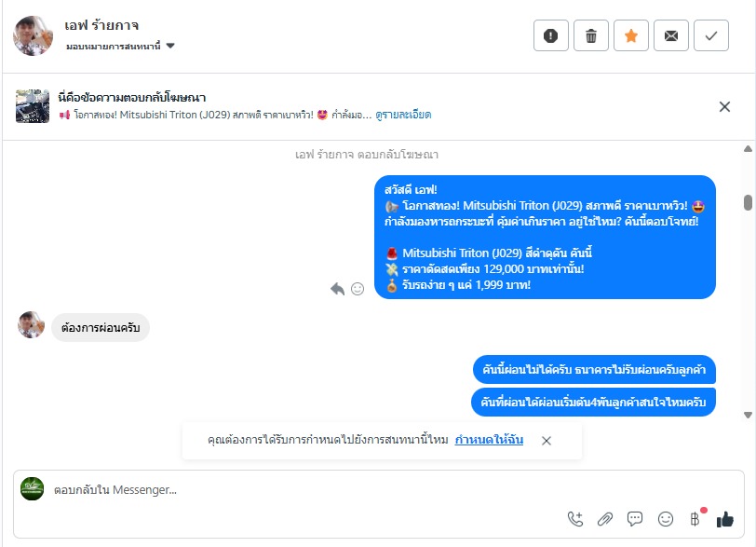This screenshot has height=547, width=756.
Task: Mark conversation as spam with exclamation icon
Action: (x=550, y=35)
